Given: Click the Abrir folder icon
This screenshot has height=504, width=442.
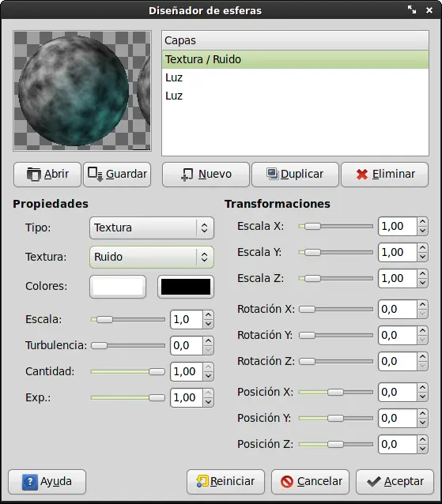Looking at the screenshot, I should point(34,175).
